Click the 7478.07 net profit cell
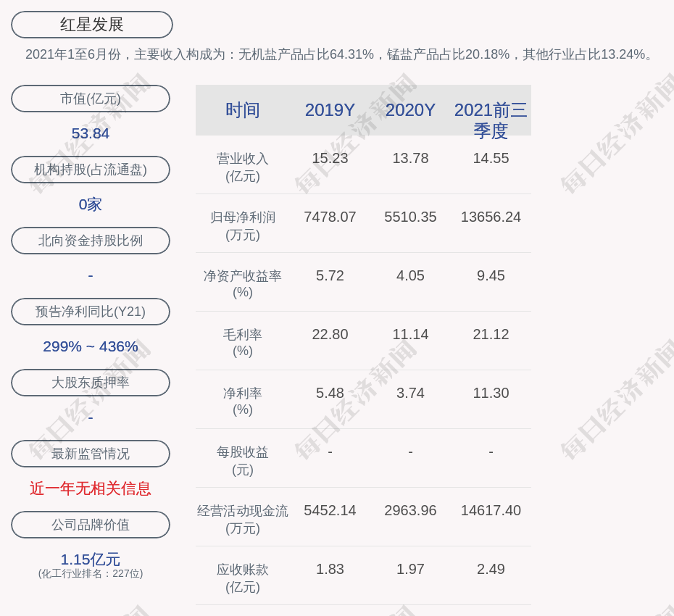This screenshot has height=616, width=674. click(x=330, y=217)
